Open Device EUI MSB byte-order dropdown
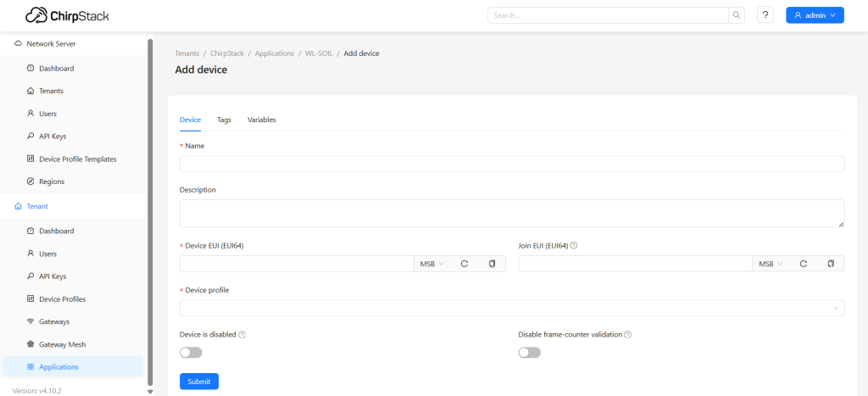This screenshot has height=396, width=868. pos(432,264)
